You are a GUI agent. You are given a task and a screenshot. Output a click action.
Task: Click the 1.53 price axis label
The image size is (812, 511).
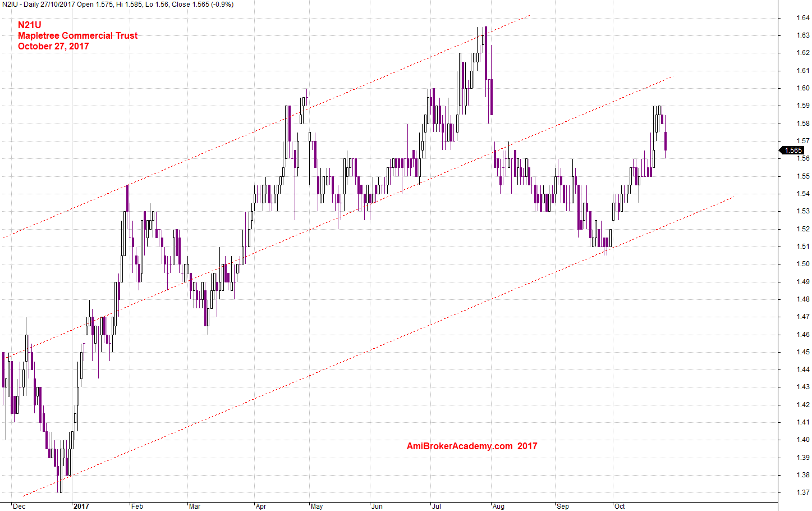[803, 211]
